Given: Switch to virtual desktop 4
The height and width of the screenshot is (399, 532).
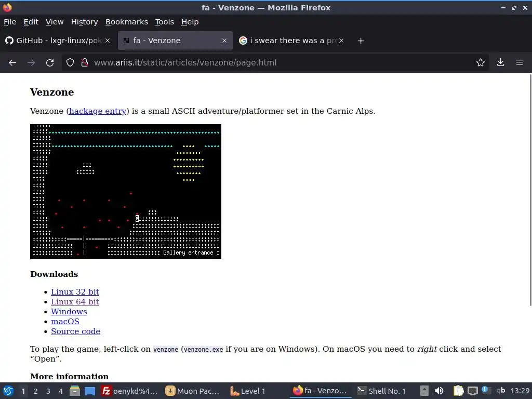Looking at the screenshot, I should point(61,391).
